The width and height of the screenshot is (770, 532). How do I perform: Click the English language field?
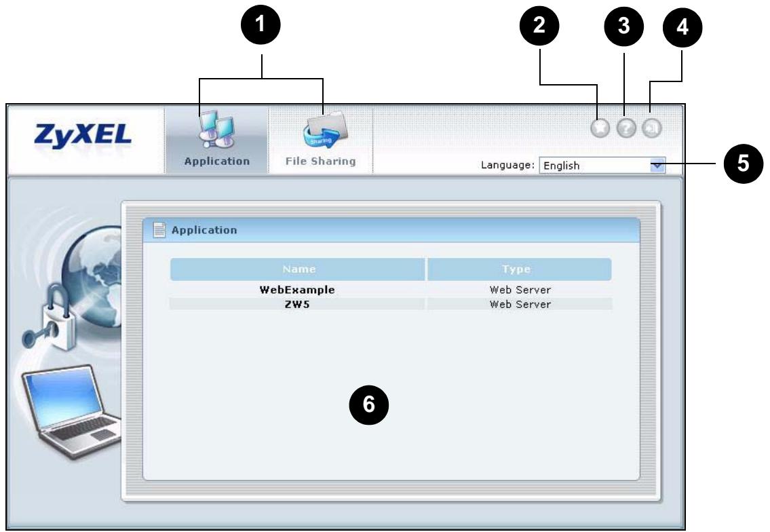tap(602, 166)
